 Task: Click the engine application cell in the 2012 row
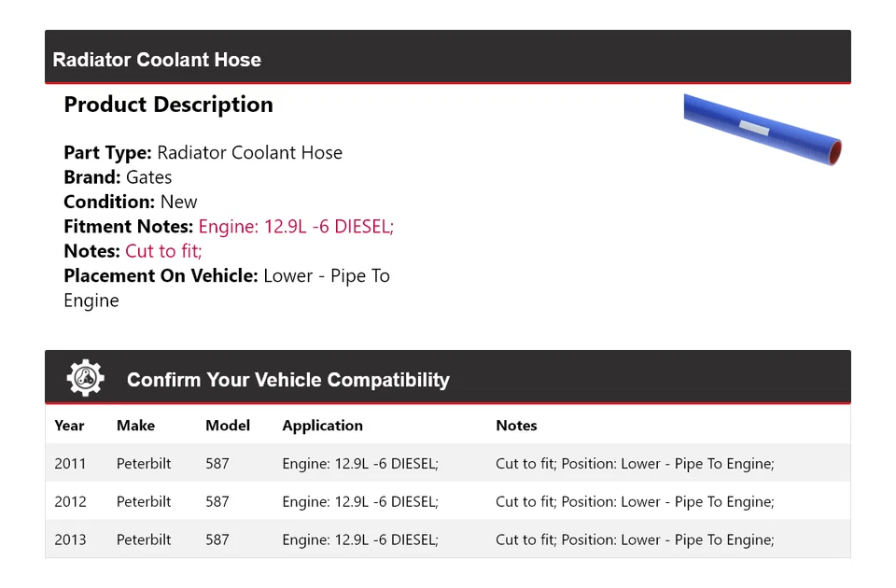tap(360, 502)
